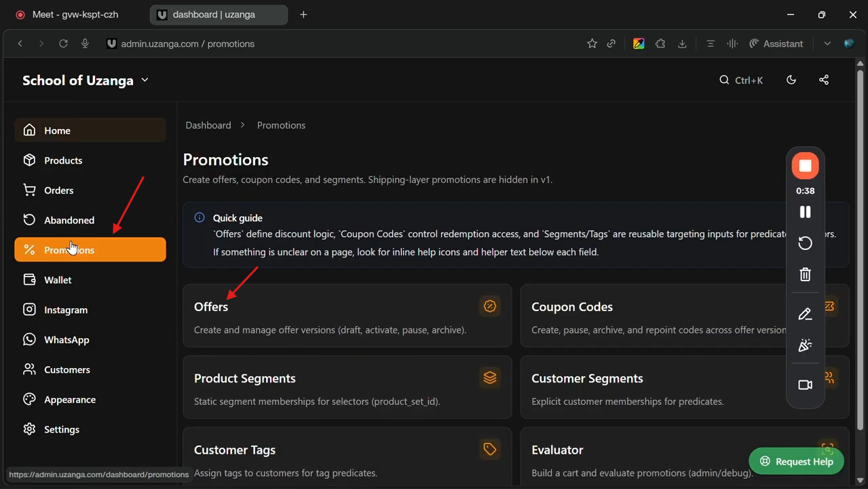Open the browser Assistant
The height and width of the screenshot is (489, 868).
[776, 43]
